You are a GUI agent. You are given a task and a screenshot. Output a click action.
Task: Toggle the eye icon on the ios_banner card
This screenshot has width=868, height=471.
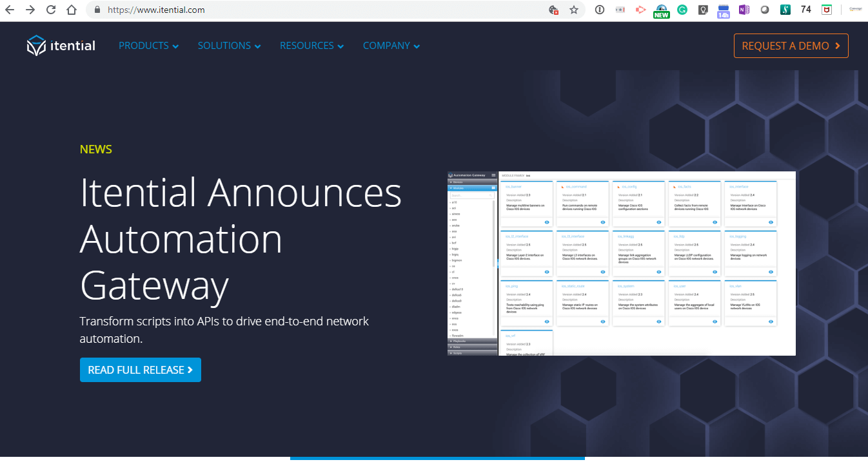tap(547, 222)
